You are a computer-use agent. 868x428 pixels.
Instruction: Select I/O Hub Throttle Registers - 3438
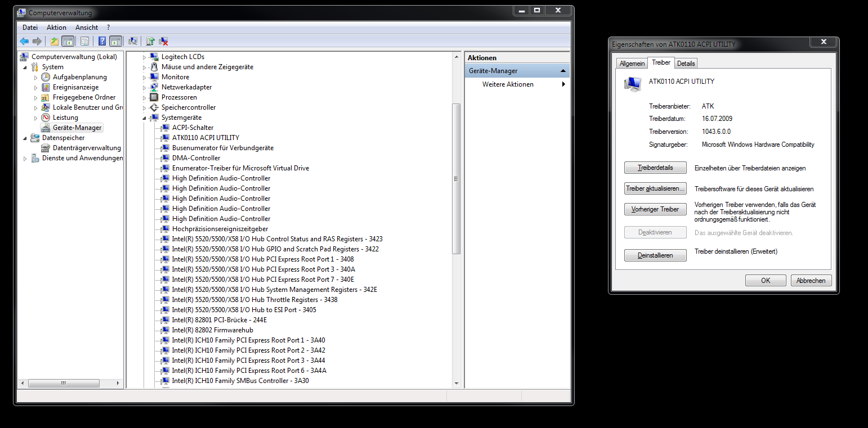click(x=255, y=300)
